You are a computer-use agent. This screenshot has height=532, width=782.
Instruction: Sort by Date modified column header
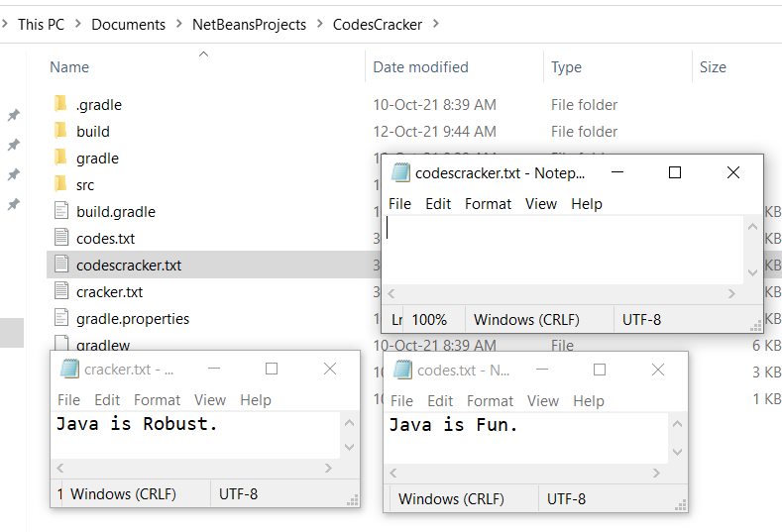(x=420, y=67)
